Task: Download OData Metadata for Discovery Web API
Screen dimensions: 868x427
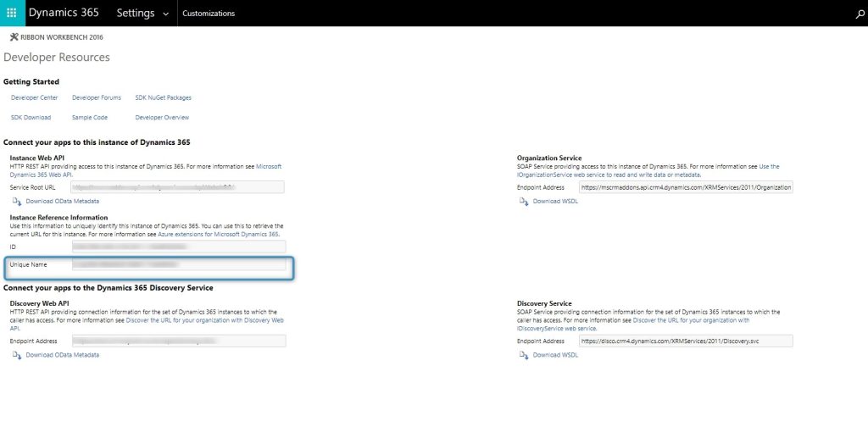Action: point(63,355)
